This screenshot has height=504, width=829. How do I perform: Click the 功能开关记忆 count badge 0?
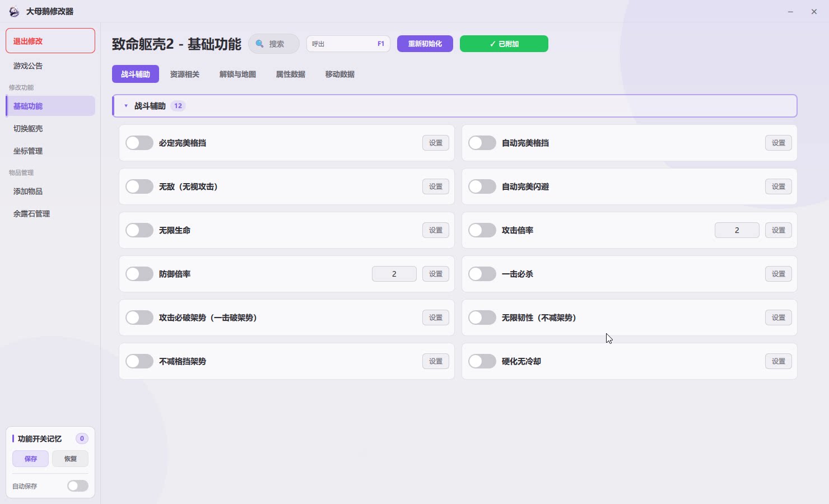82,438
